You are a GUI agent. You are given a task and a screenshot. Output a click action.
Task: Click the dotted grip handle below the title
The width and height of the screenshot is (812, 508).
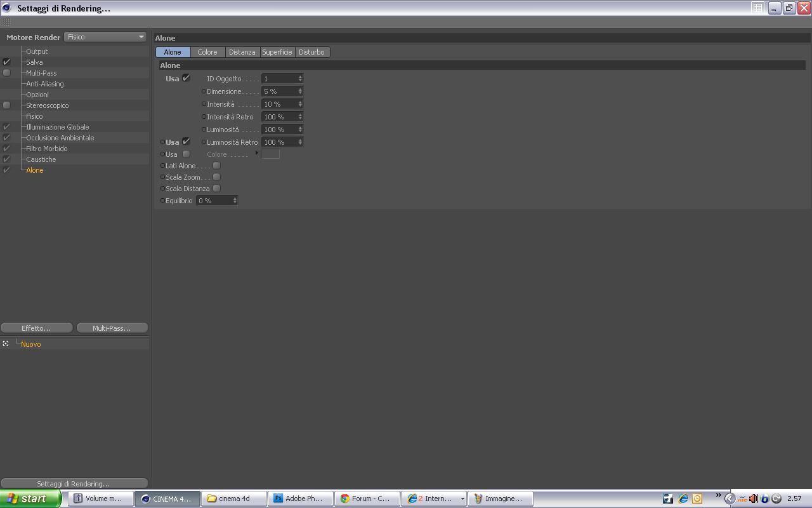click(x=7, y=22)
